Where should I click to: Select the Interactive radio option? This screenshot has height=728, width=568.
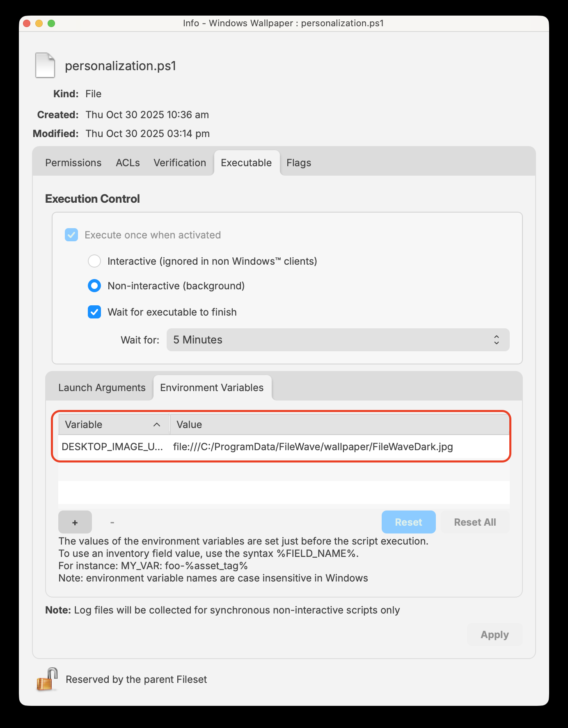(94, 261)
